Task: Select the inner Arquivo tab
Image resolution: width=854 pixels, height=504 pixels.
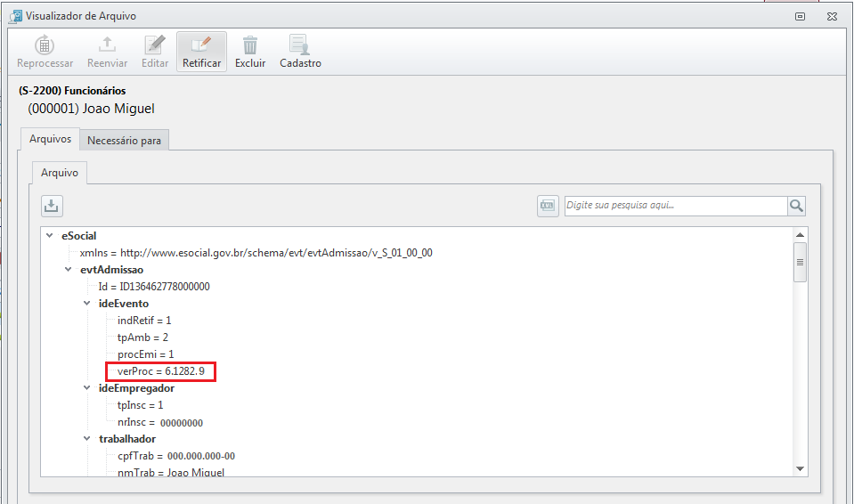Action: (x=60, y=173)
